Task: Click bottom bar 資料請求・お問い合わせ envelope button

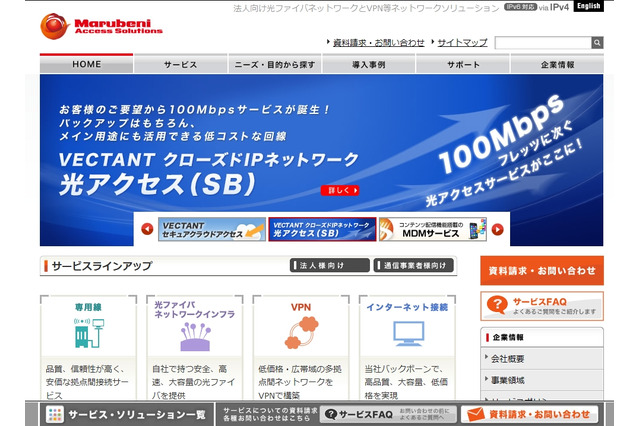Action: pyautogui.click(x=529, y=414)
